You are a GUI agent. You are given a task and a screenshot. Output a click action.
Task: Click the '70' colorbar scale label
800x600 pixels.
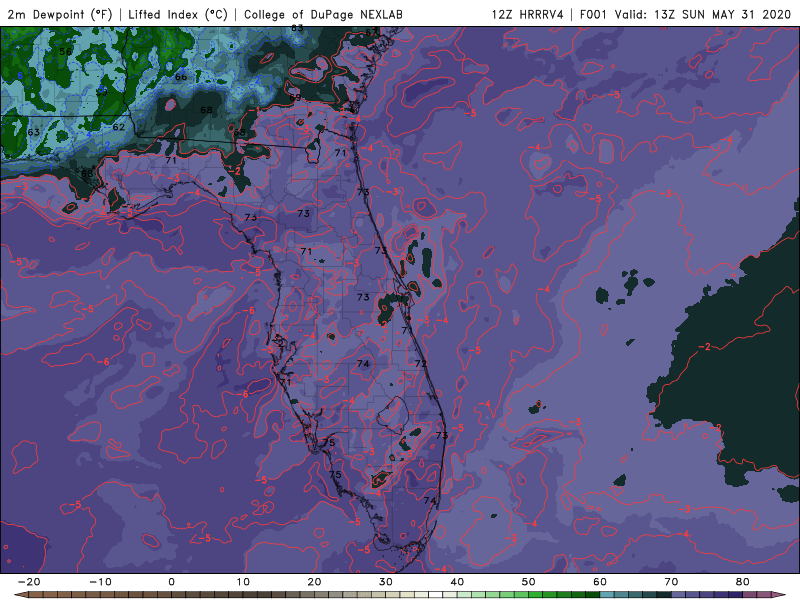(x=671, y=582)
